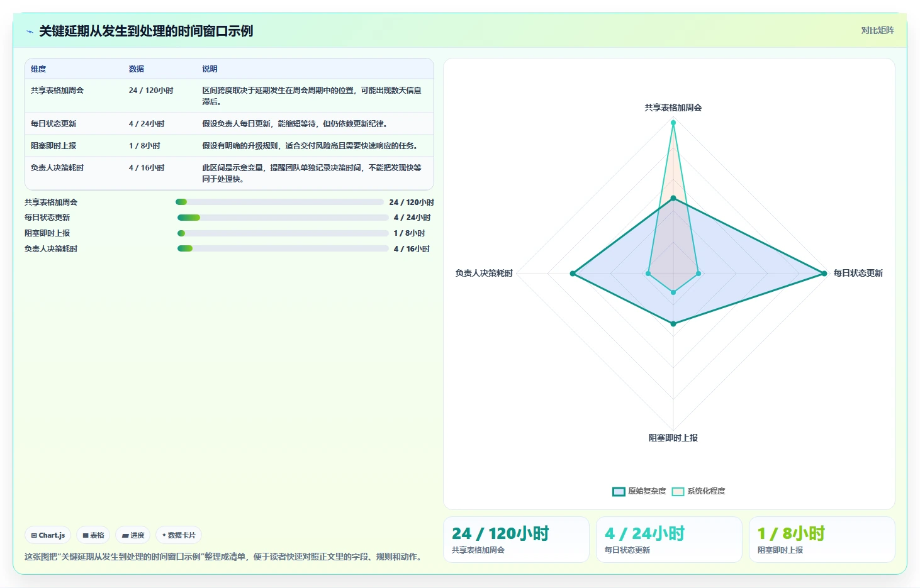920x588 pixels.
Task: Click the description starting 此区间是示意变量
Action: pyautogui.click(x=312, y=174)
